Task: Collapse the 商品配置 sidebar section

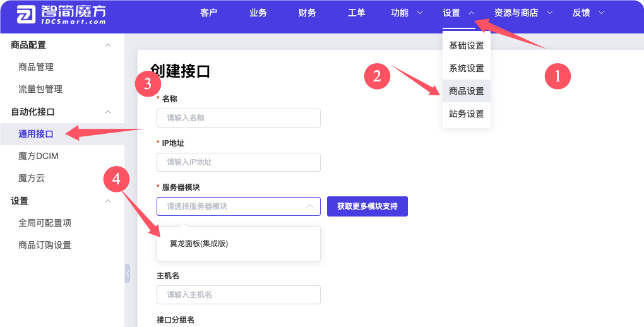Action: click(x=108, y=45)
